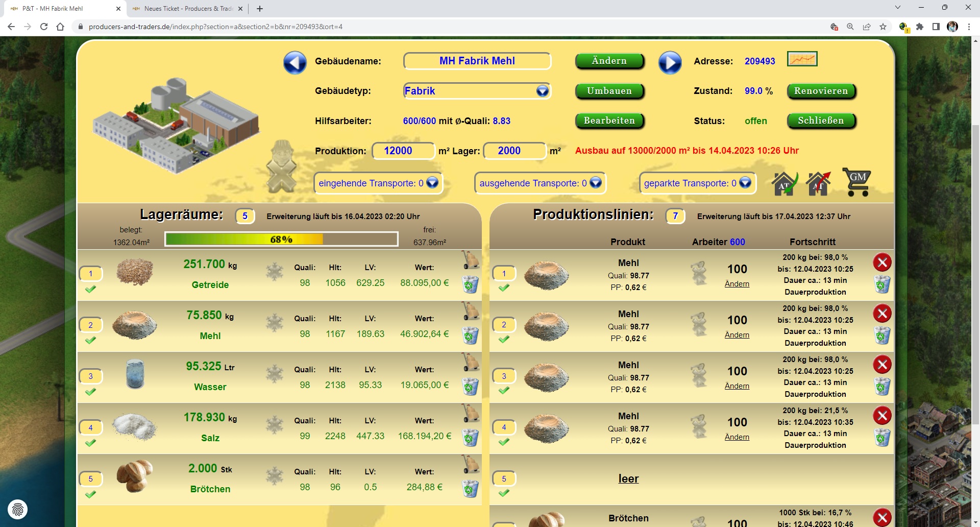This screenshot has height=527, width=980.
Task: Click the Schließen button
Action: 821,121
